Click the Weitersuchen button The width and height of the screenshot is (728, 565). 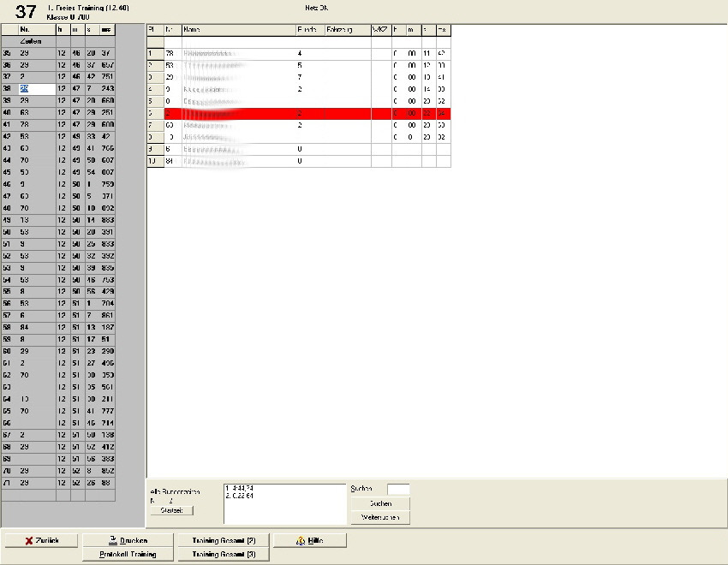click(x=379, y=518)
